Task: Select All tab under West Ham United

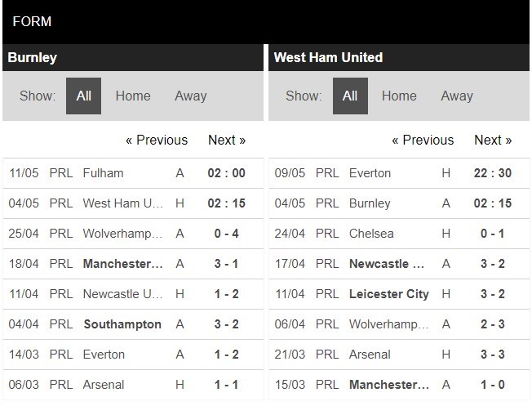Action: (x=350, y=96)
